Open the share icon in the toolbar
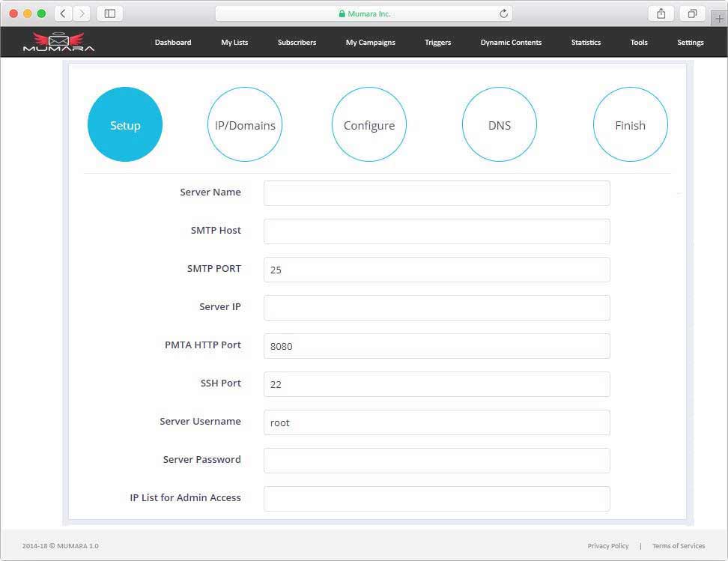This screenshot has width=728, height=561. pos(661,13)
